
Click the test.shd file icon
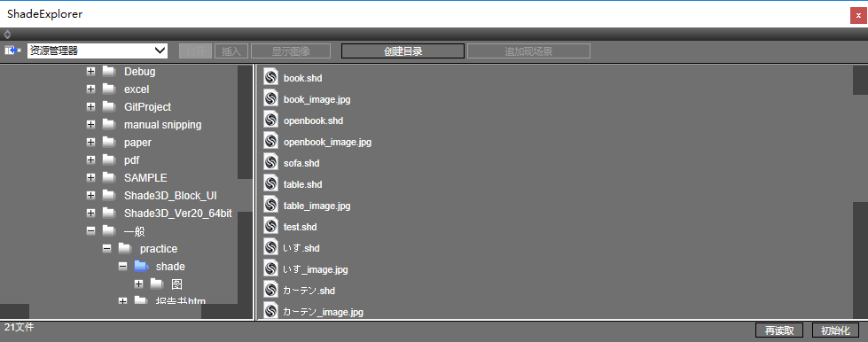point(270,226)
